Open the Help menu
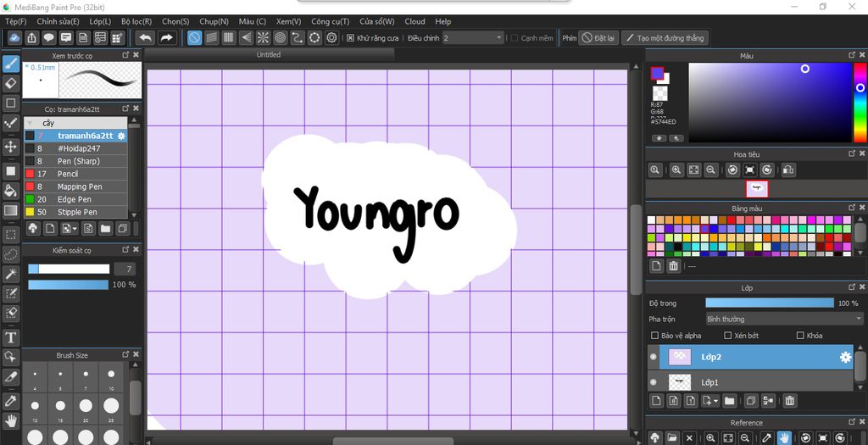 click(x=442, y=21)
